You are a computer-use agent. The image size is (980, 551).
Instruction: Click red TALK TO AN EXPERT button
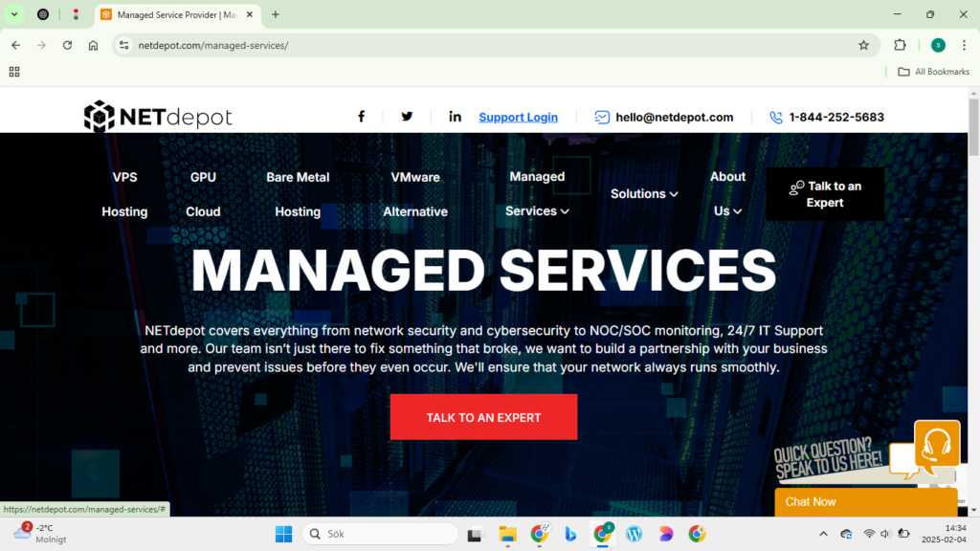483,417
